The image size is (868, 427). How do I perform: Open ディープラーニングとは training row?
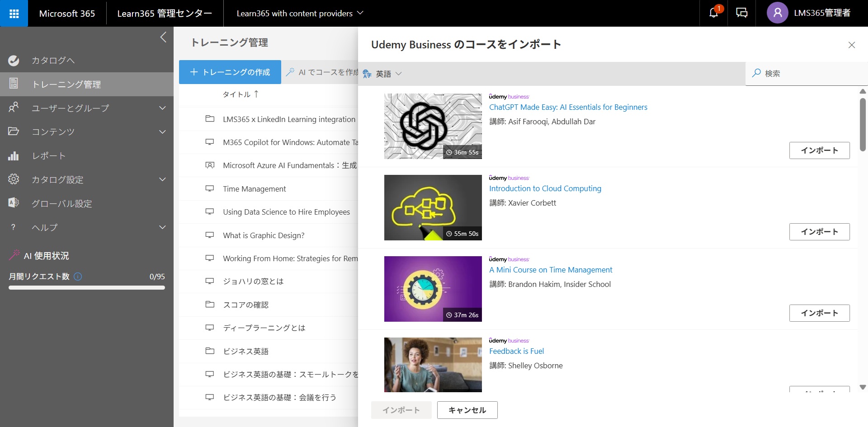(269, 328)
